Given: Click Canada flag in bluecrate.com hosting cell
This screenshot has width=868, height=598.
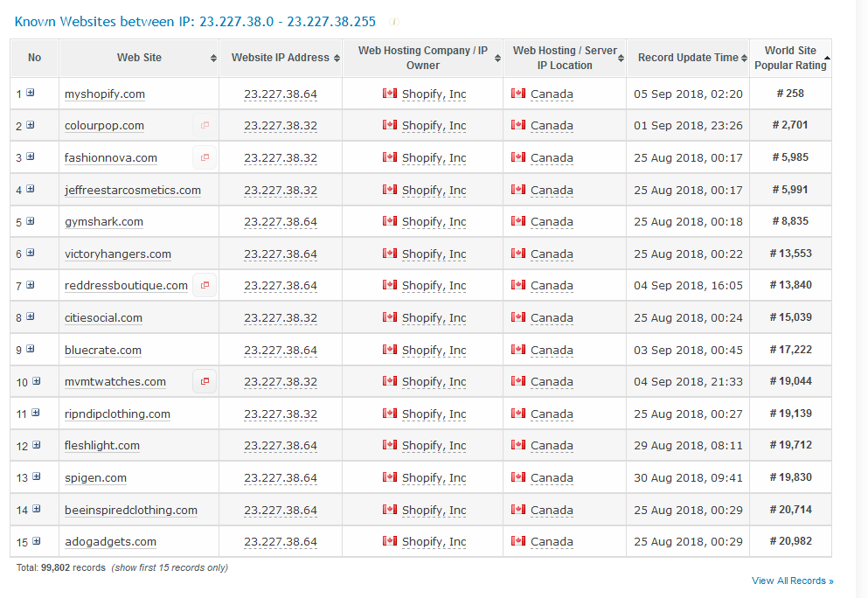Looking at the screenshot, I should pos(390,350).
